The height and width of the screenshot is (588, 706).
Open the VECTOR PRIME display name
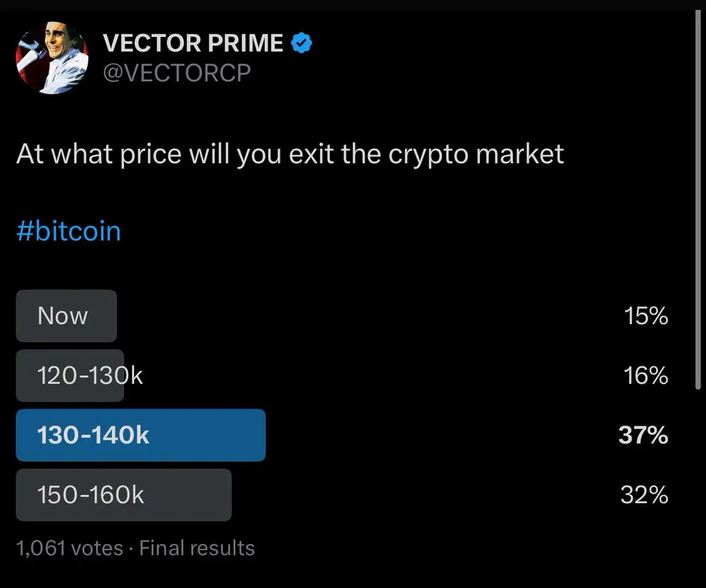pyautogui.click(x=193, y=44)
